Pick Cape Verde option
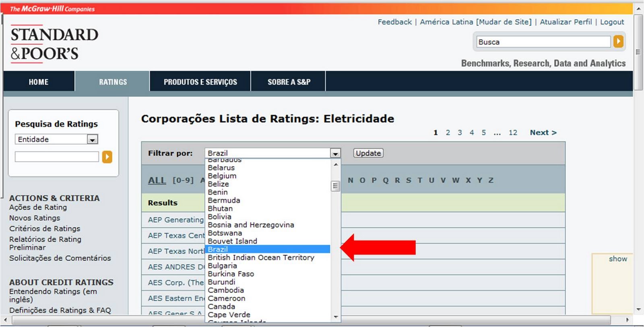This screenshot has height=327, width=644. pyautogui.click(x=267, y=315)
